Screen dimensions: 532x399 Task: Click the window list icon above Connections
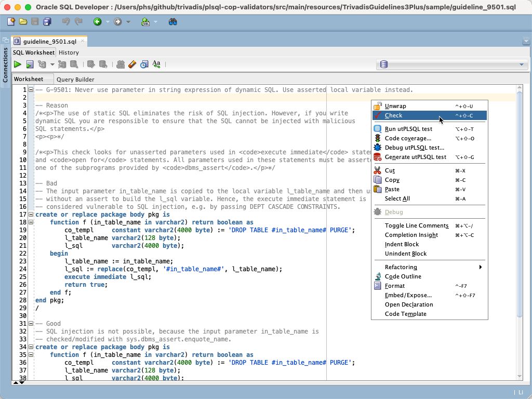(x=5, y=40)
